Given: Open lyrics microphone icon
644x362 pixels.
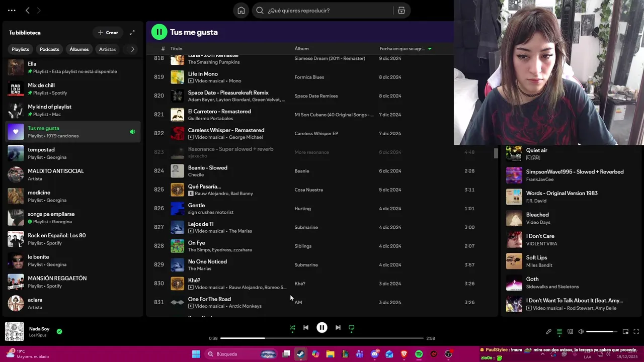Looking at the screenshot, I should point(548,332).
